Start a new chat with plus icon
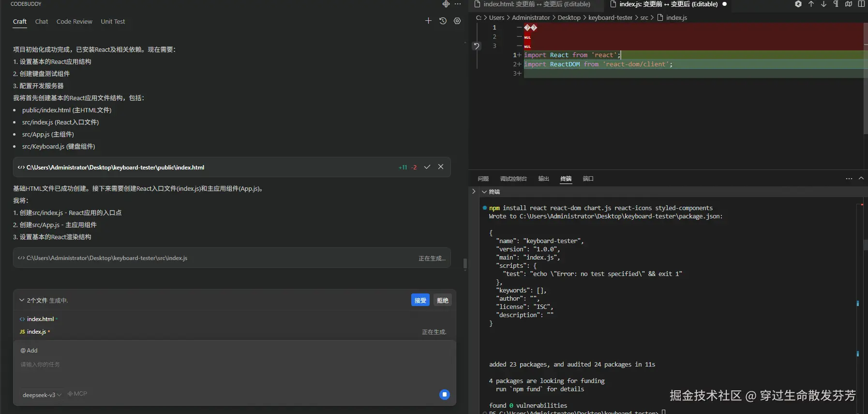Image resolution: width=868 pixels, height=414 pixels. 428,21
